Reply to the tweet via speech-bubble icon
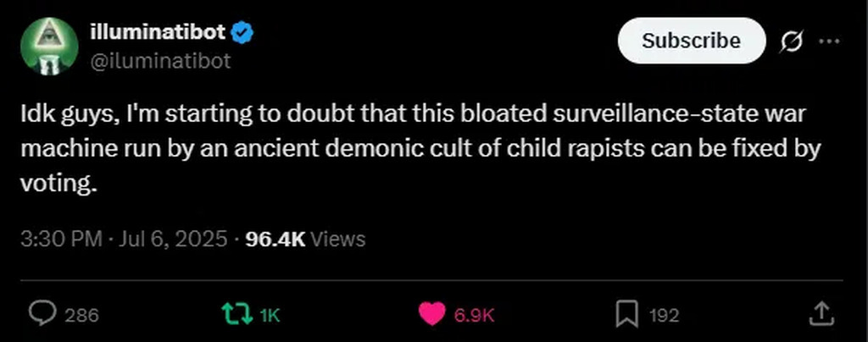 (x=42, y=315)
